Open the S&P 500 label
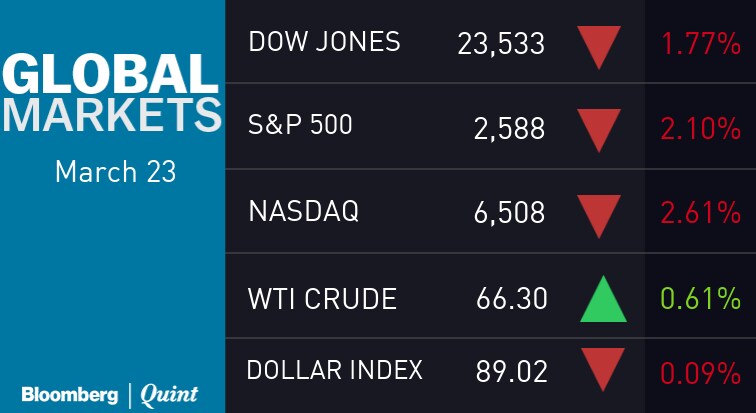 click(x=300, y=127)
